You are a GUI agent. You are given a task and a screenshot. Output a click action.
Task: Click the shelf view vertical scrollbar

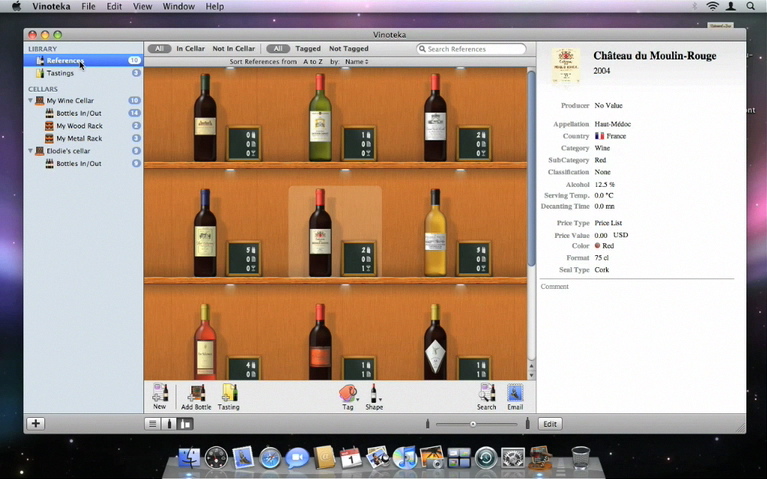click(x=531, y=169)
